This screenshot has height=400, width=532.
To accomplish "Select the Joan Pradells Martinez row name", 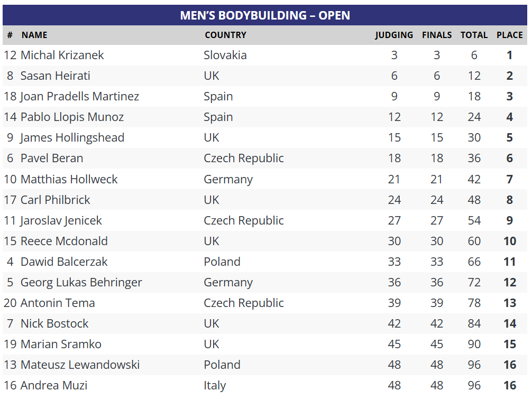I will click(79, 96).
